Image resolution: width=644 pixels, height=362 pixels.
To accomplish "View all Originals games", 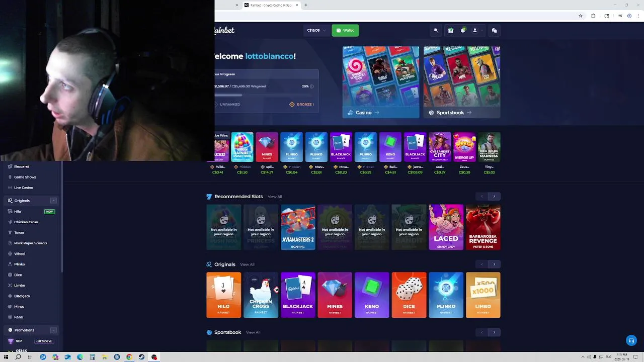I will 247,264.
